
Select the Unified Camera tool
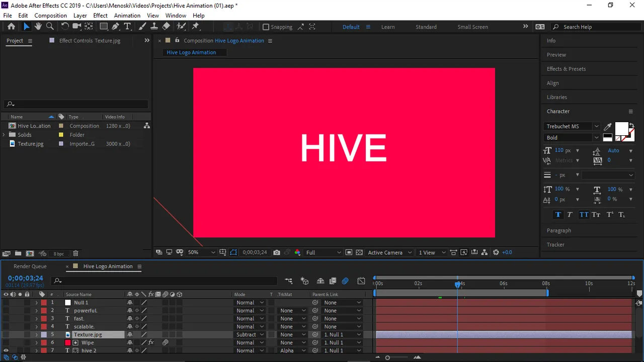(77, 27)
